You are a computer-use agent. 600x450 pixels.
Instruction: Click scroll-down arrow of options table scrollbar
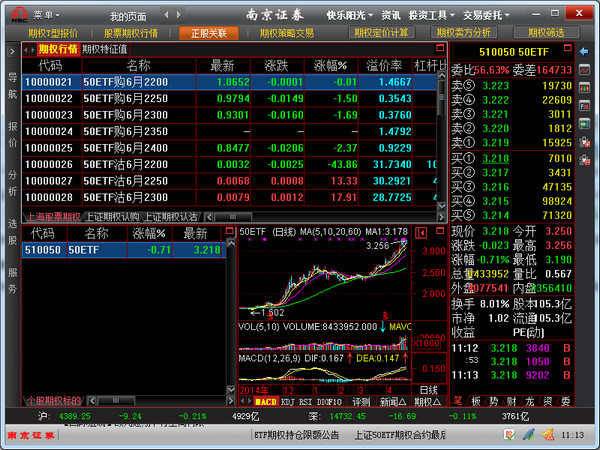point(441,206)
